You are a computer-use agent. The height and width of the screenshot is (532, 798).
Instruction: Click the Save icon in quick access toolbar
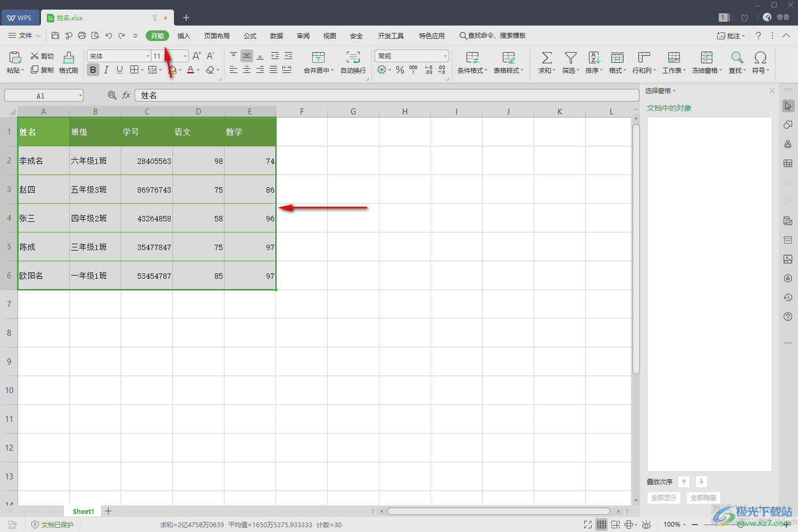55,36
